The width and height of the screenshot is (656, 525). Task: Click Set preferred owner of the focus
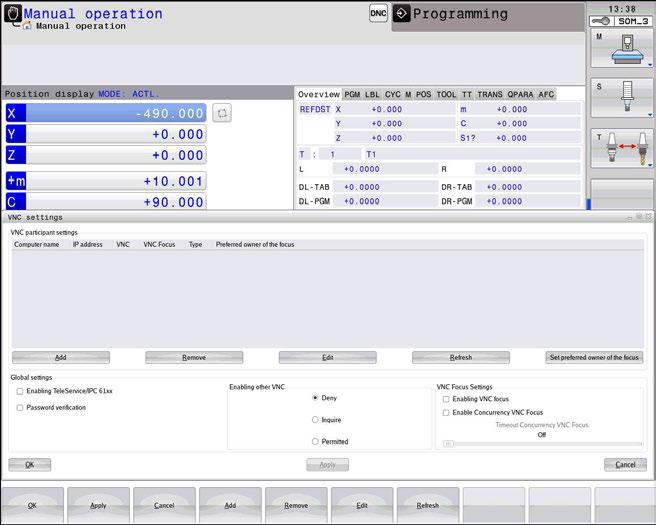pos(594,358)
